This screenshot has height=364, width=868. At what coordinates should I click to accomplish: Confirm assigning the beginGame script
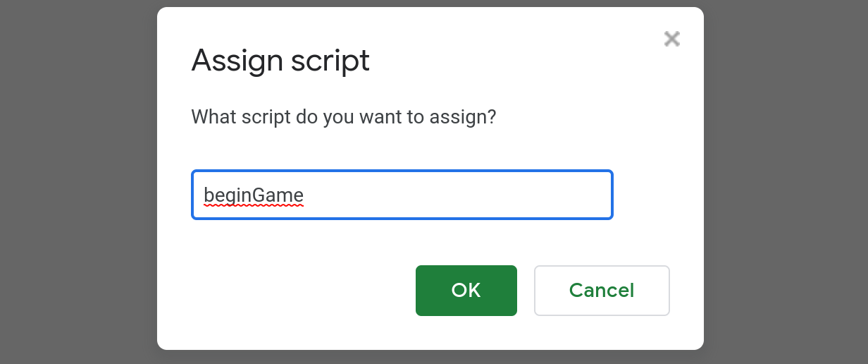click(x=466, y=291)
